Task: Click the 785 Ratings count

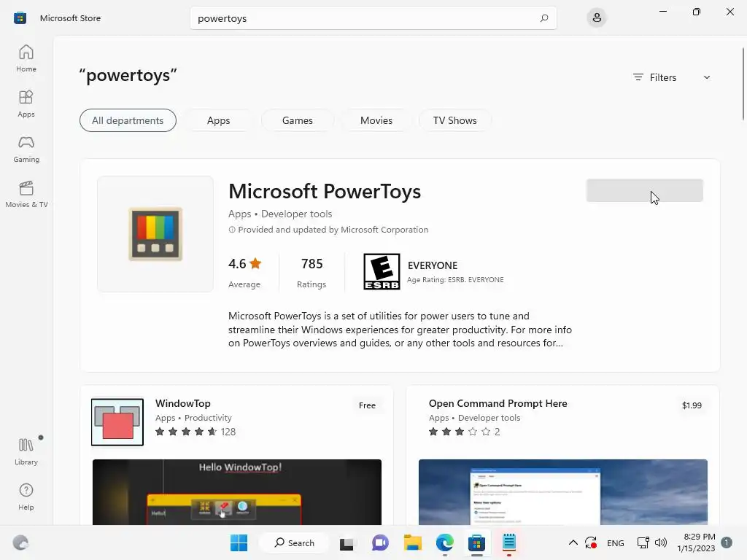Action: [x=311, y=273]
